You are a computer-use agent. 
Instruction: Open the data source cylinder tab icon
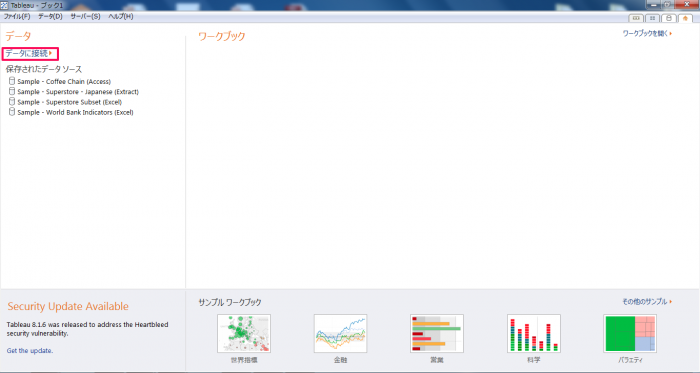(669, 18)
